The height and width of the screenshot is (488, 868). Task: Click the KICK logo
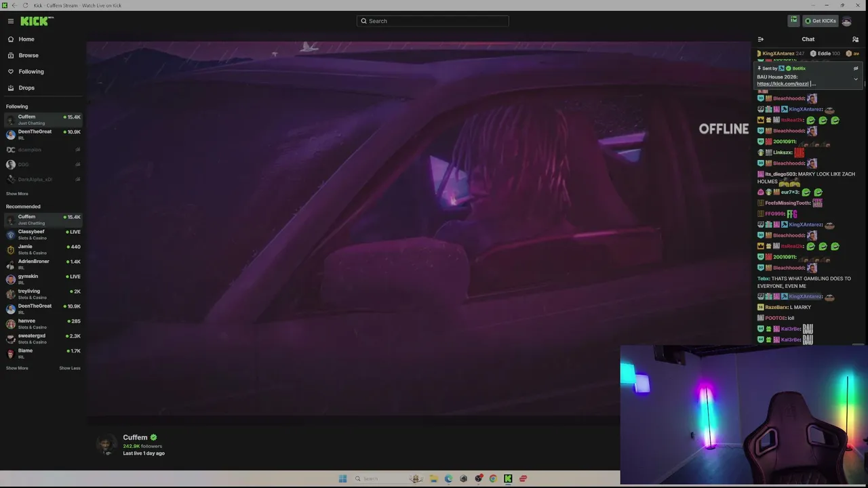click(37, 21)
